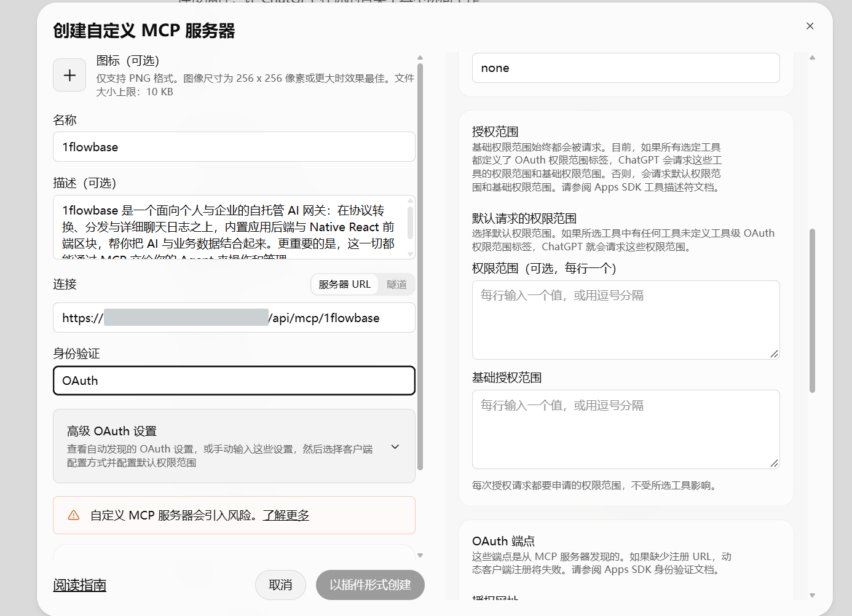Expand the 高级 OAuth 设置 chevron
Viewport: 852px width, 616px height.
395,447
